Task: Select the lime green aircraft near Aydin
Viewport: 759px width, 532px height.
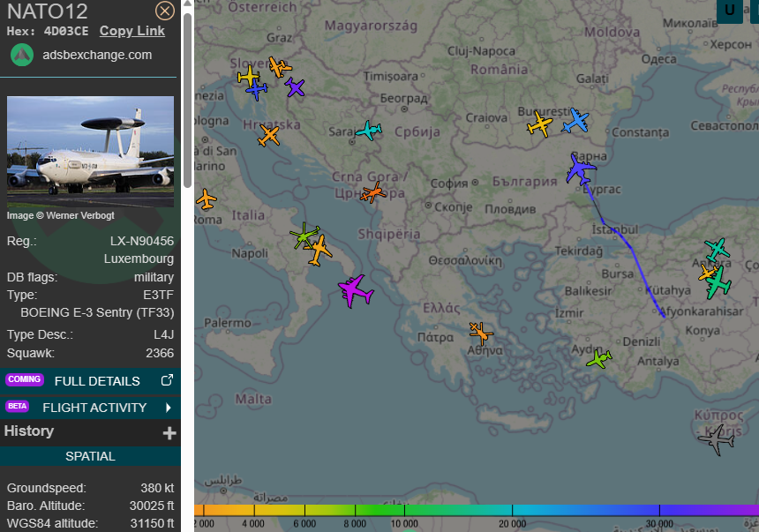Action: click(599, 359)
